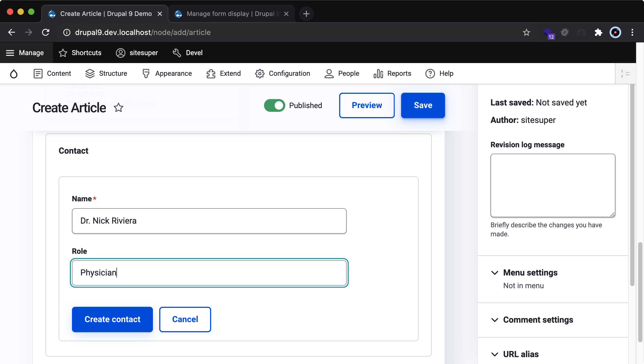
Task: Bookmark the page via the address bar star
Action: pos(527,32)
